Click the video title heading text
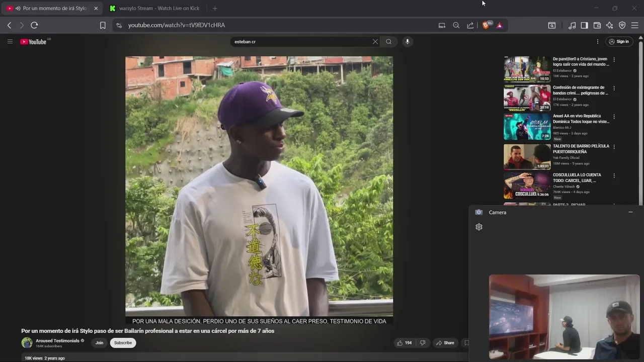644x362 pixels. pyautogui.click(x=148, y=331)
